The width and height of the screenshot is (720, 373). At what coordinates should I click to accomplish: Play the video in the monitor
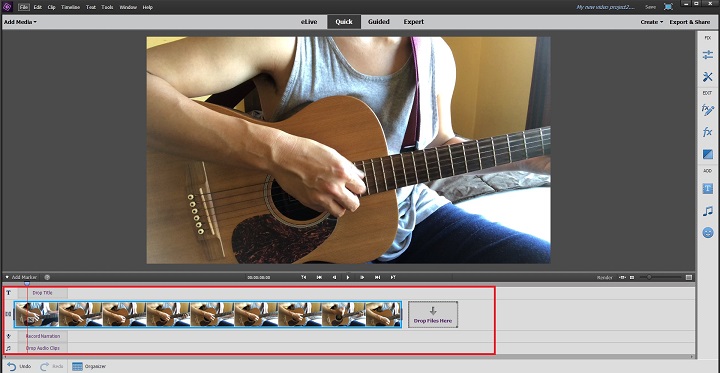click(x=348, y=277)
